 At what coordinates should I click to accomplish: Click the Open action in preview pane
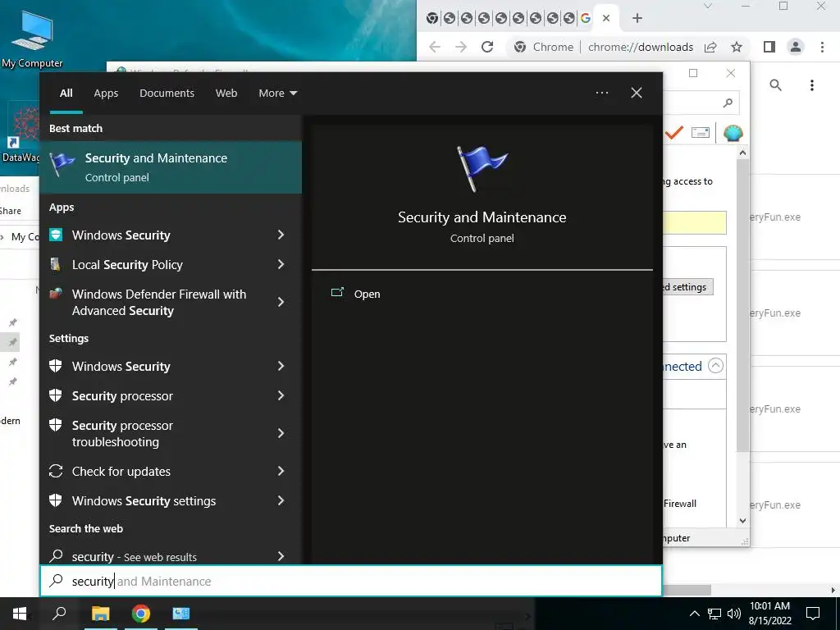(356, 294)
